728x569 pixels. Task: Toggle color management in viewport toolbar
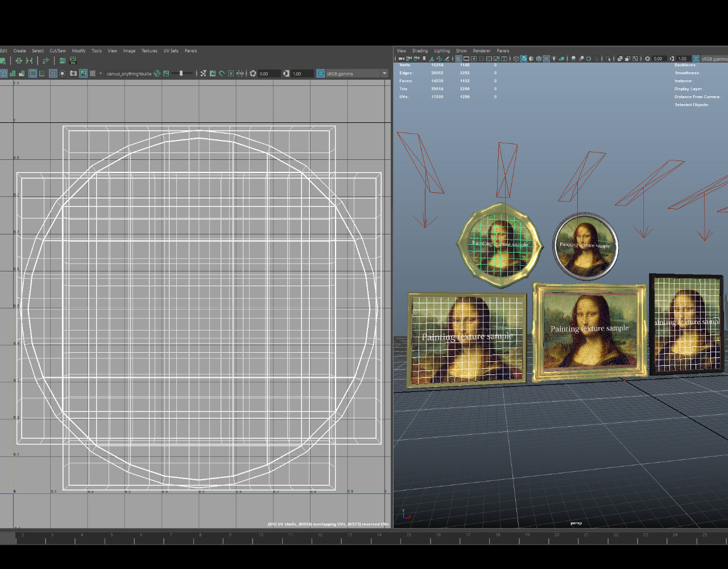coord(696,59)
